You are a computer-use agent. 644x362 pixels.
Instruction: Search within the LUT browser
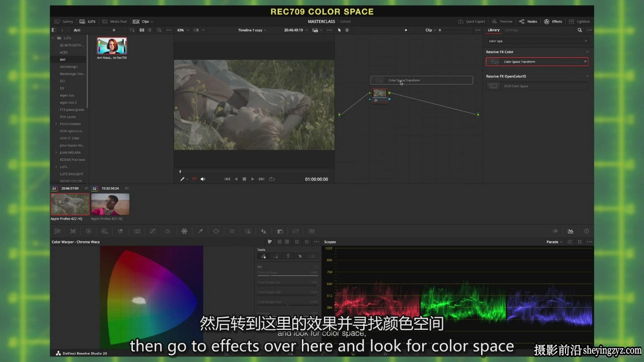click(x=159, y=30)
